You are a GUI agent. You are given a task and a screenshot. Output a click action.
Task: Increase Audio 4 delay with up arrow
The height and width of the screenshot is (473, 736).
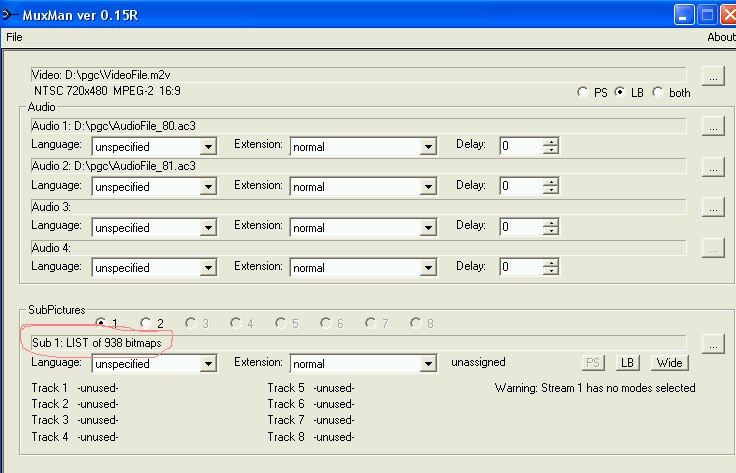tap(551, 263)
